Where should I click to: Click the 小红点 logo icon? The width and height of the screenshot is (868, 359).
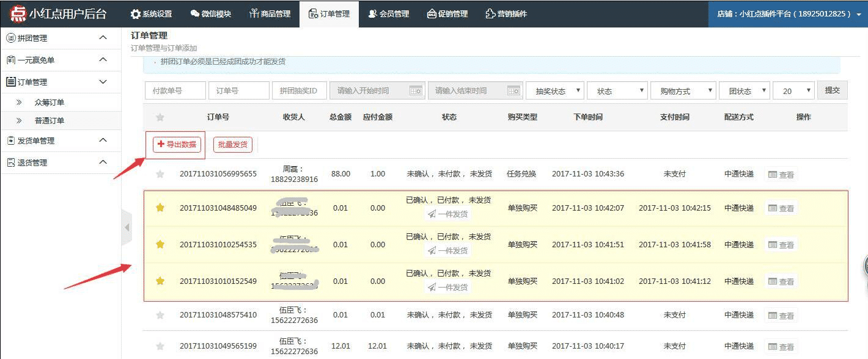coord(18,13)
